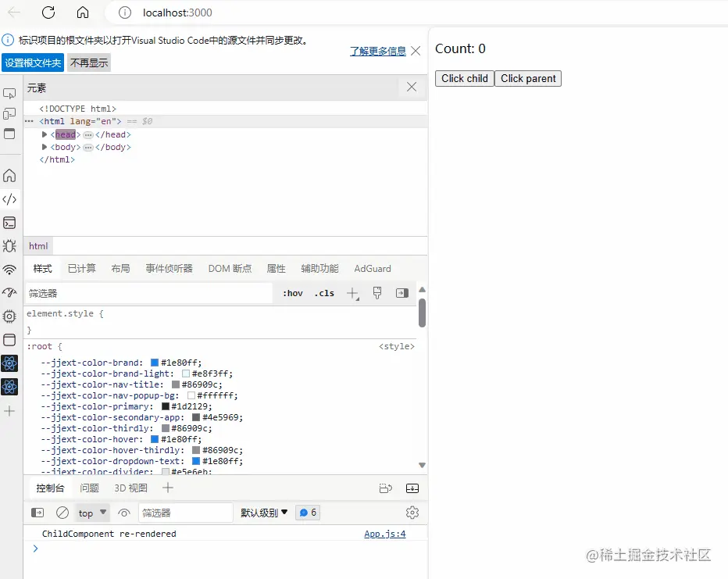Go to browser home page icon
This screenshot has width=728, height=579.
click(x=83, y=13)
